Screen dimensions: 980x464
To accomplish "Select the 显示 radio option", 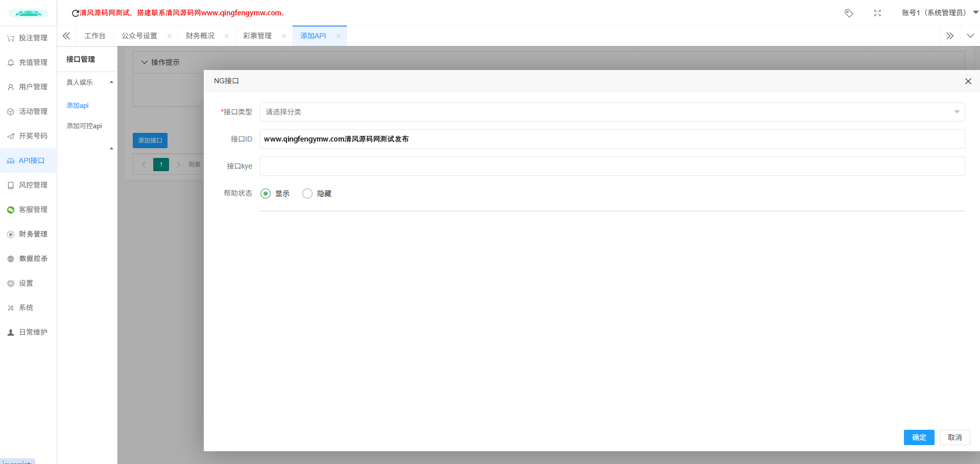I will [266, 194].
